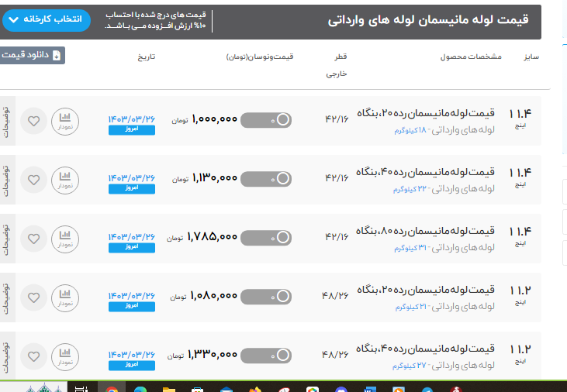Toggle fluctuation switch beside 1,130,000 toman price
The width and height of the screenshot is (567, 392).
point(266,179)
